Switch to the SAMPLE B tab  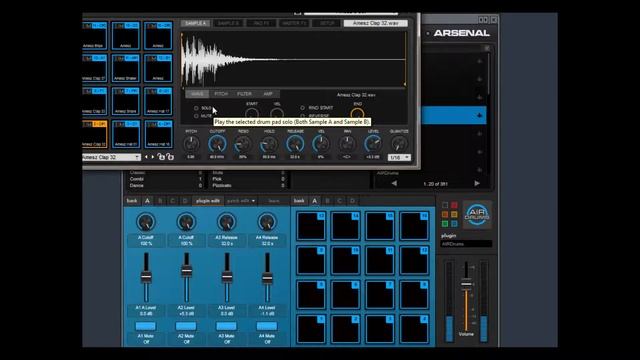229,23
